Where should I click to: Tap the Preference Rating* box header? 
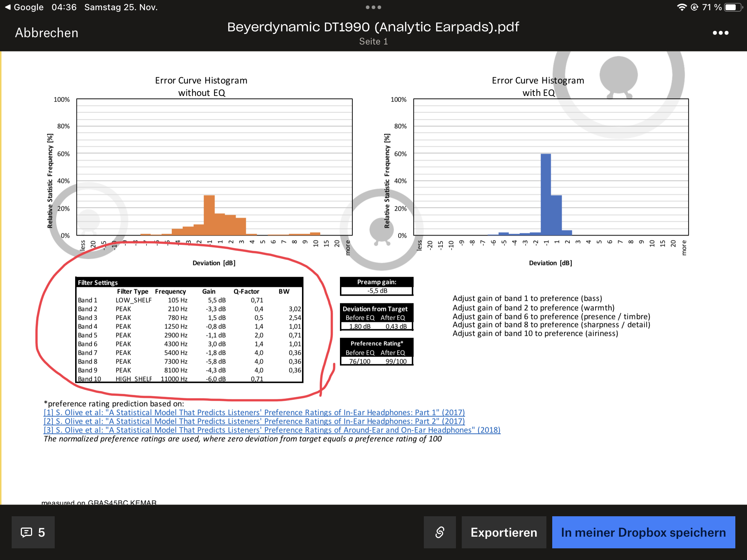[x=377, y=343]
